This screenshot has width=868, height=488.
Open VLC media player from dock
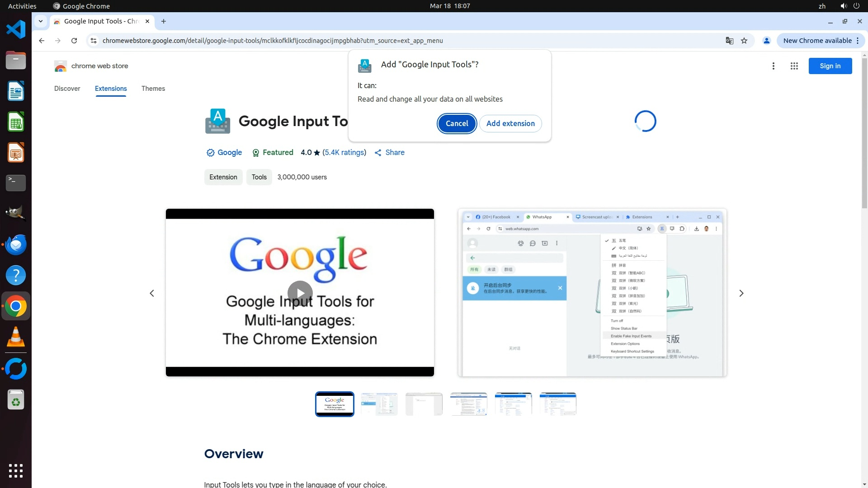point(16,337)
